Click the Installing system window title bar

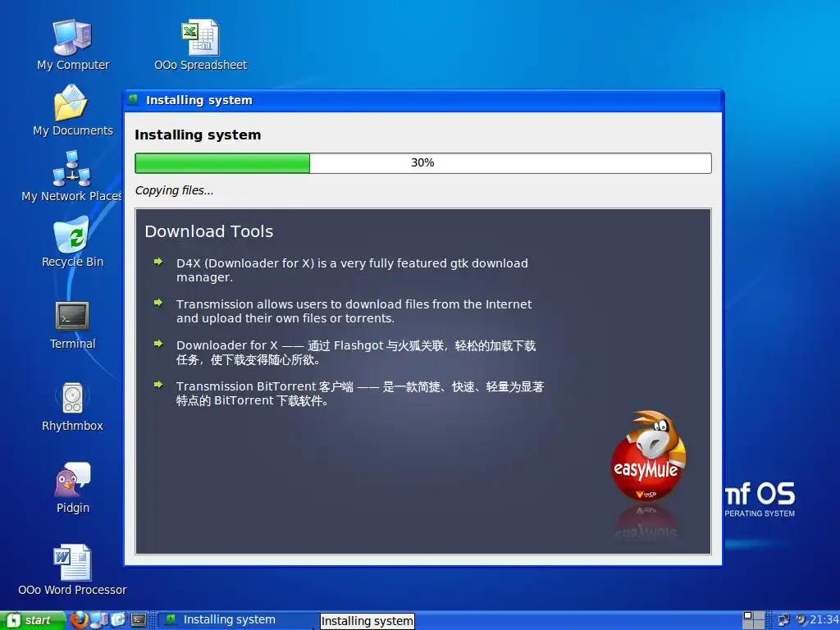point(423,100)
